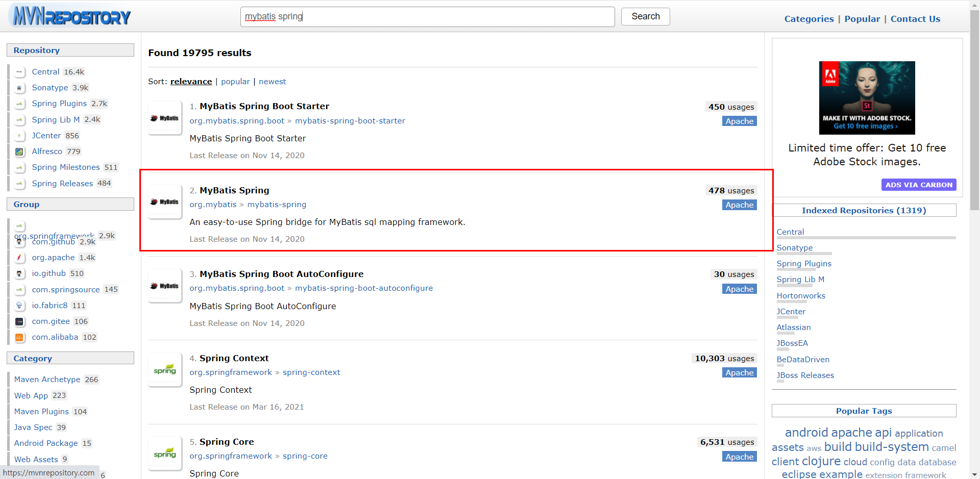Open the Contact Us menu link
The width and height of the screenshot is (980, 479).
(x=915, y=19)
